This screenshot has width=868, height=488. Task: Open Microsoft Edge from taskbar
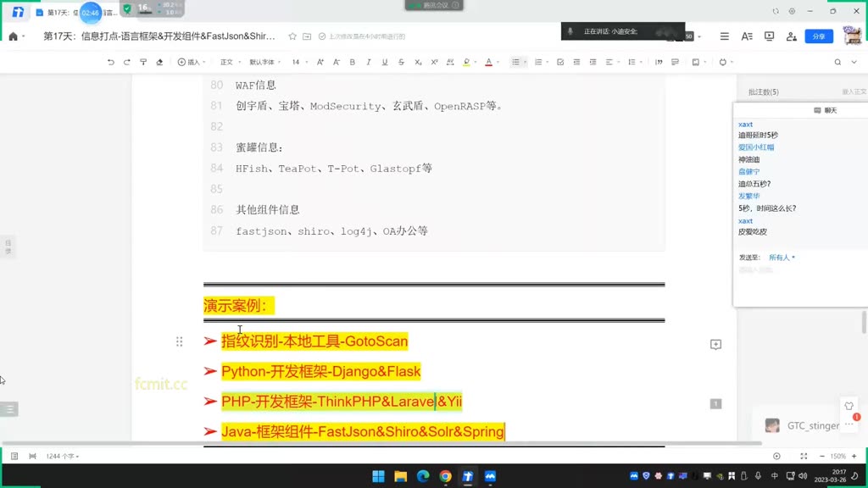[423, 476]
